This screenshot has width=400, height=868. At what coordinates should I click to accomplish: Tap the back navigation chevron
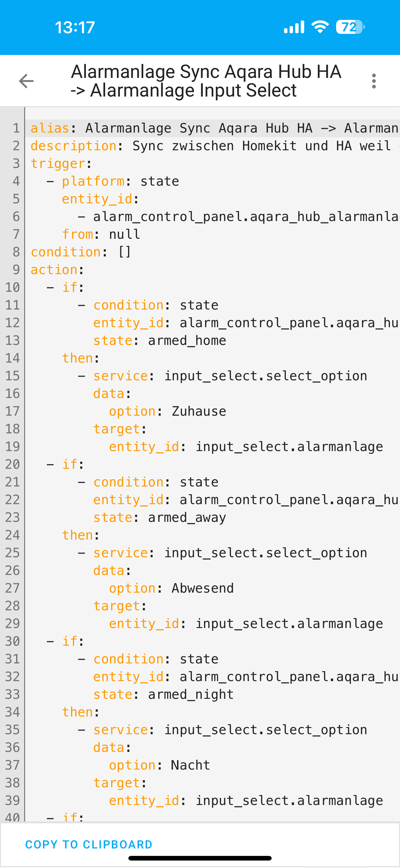point(25,81)
